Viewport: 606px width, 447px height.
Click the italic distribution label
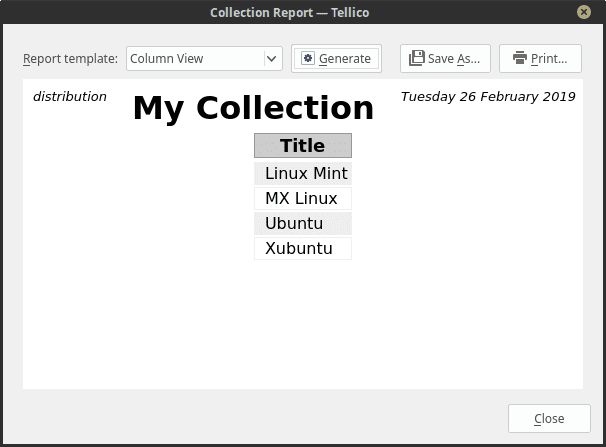pyautogui.click(x=70, y=97)
